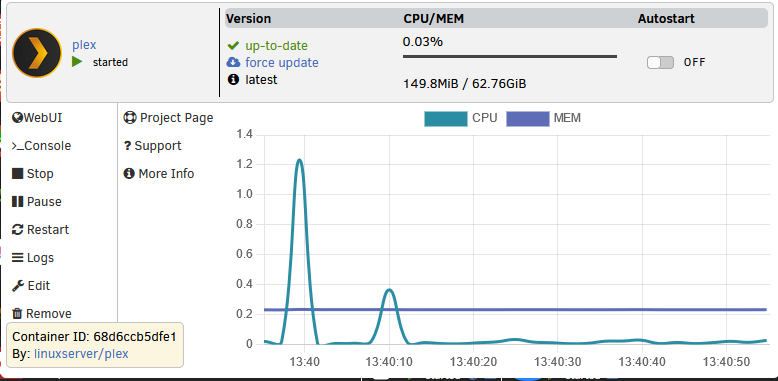This screenshot has height=381, width=778.
Task: Open More Info menu item
Action: click(x=159, y=174)
